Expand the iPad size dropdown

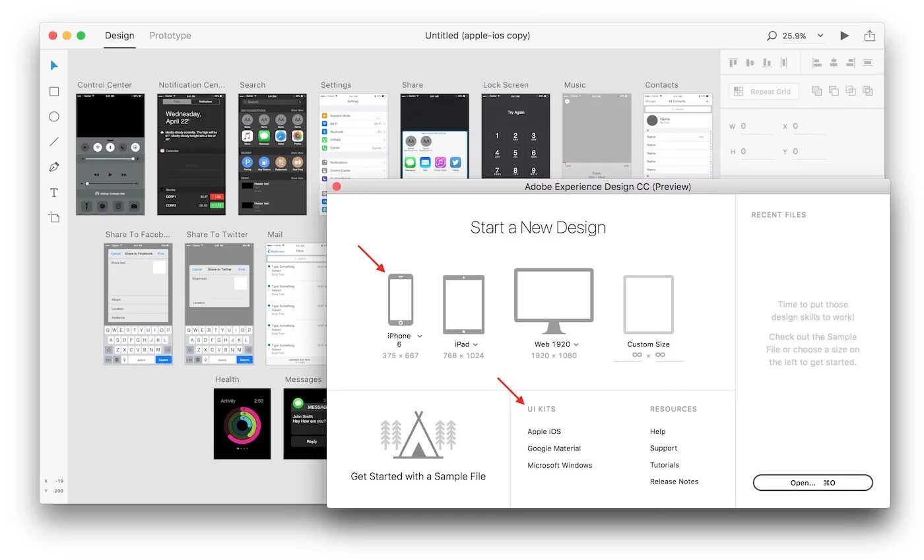pos(475,344)
